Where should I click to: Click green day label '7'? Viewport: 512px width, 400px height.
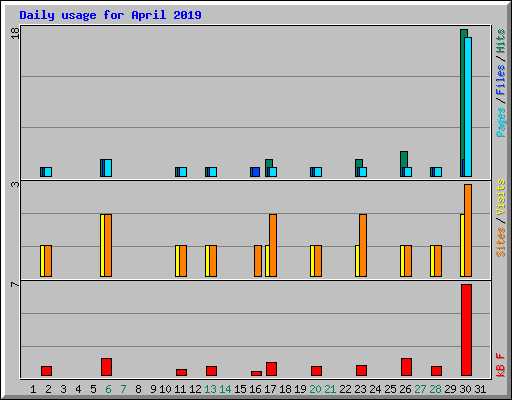coord(123,389)
